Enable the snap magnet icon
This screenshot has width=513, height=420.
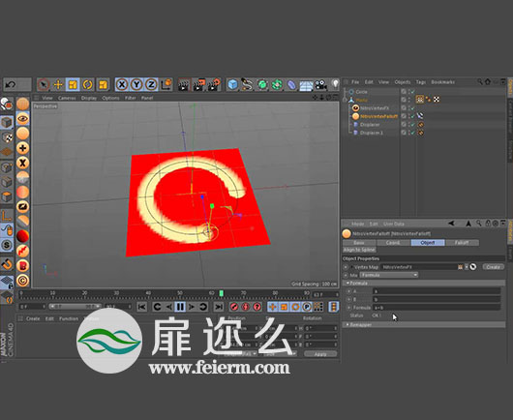7,263
